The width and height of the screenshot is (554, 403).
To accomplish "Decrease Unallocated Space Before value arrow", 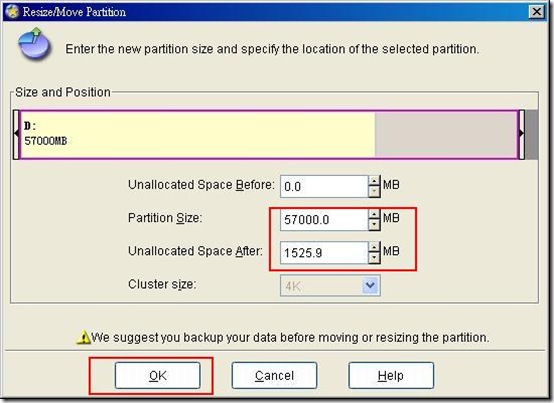I will point(374,192).
